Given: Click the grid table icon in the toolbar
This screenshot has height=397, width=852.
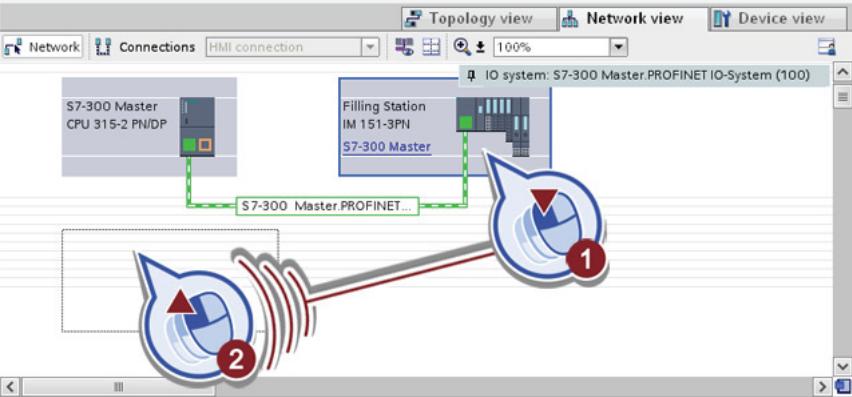Looking at the screenshot, I should point(431,47).
